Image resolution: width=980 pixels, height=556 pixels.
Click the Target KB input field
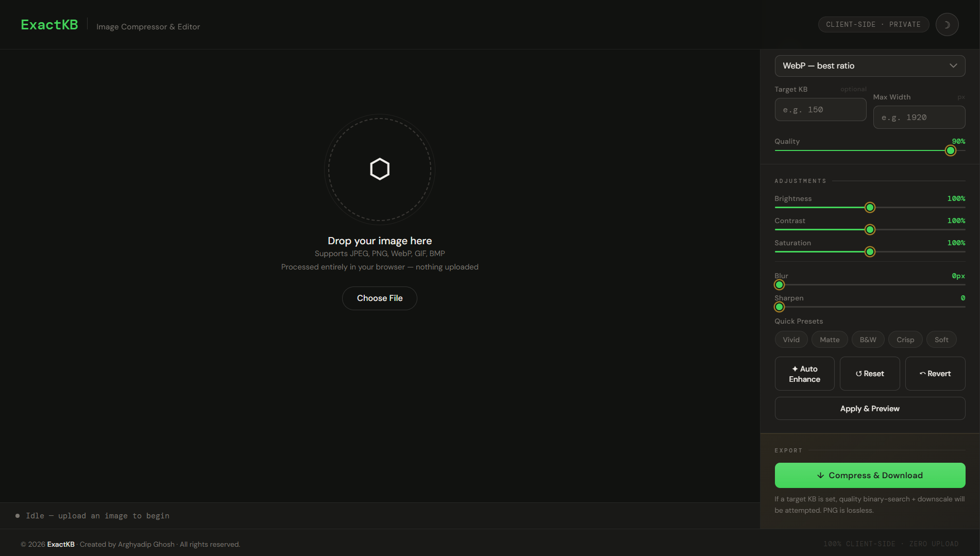(820, 110)
